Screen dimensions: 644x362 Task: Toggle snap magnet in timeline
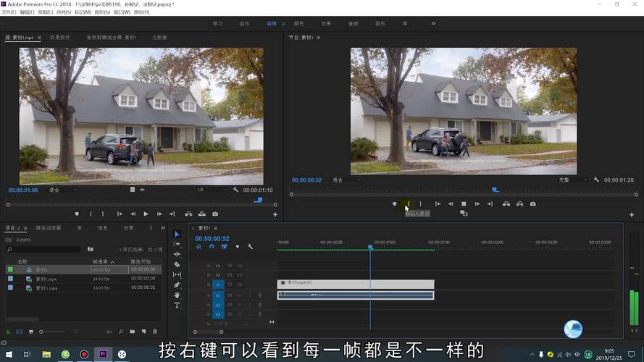(212, 247)
